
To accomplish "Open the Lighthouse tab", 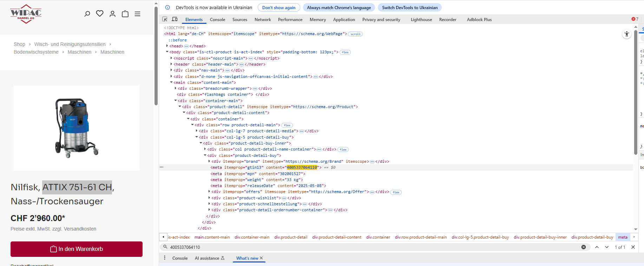I will click(421, 20).
